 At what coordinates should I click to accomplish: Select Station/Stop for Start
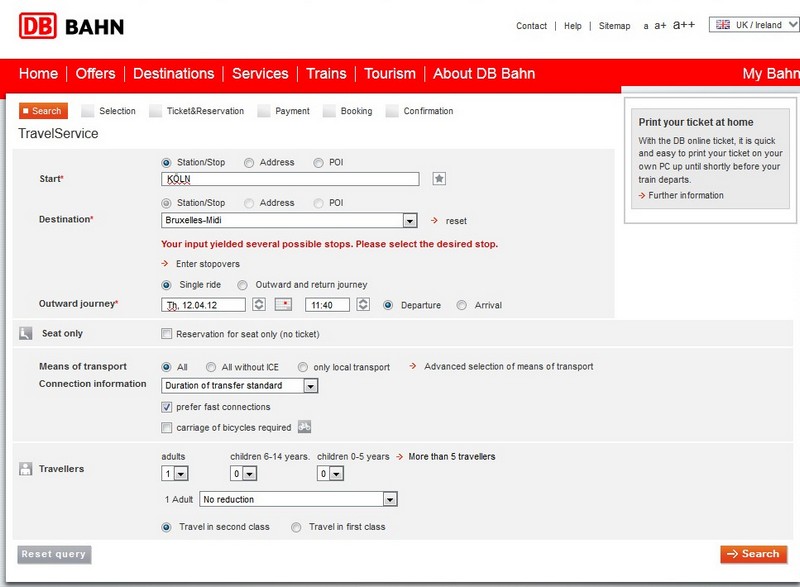pyautogui.click(x=166, y=163)
